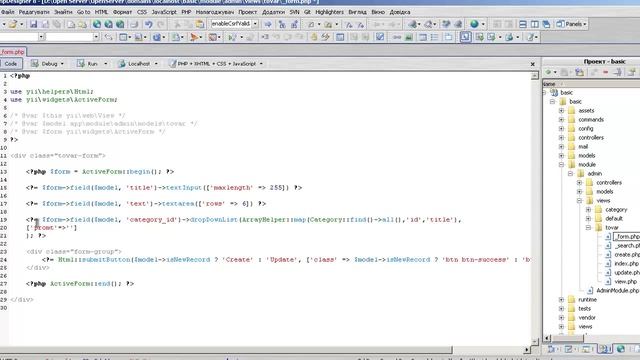The height and width of the screenshot is (360, 640).
Task: Click the split vertical window layout icon
Action: pos(534,24)
